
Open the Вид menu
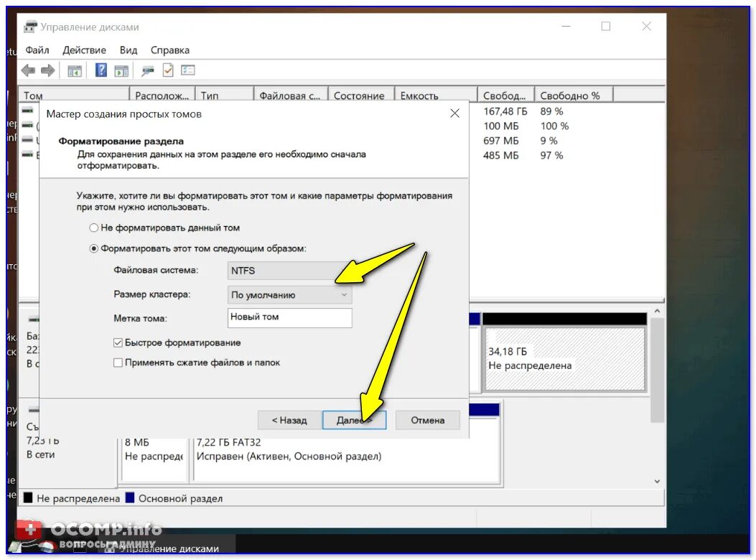(129, 50)
